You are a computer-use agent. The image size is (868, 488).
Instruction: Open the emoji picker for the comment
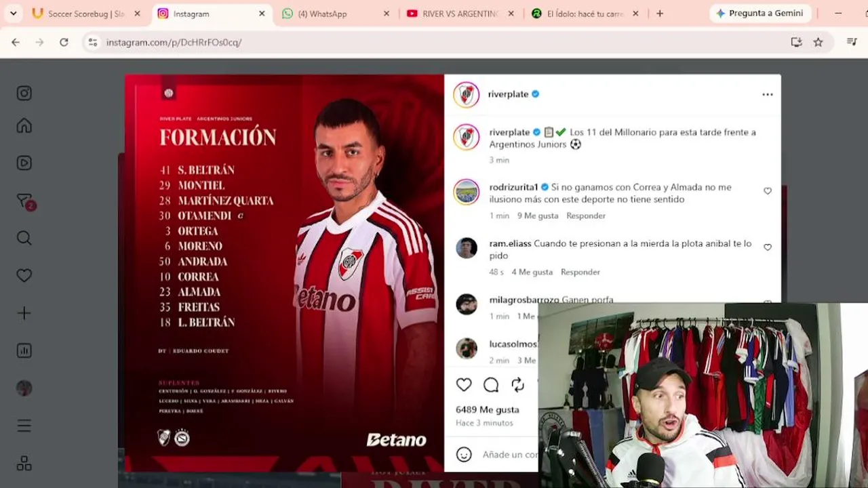coord(464,454)
